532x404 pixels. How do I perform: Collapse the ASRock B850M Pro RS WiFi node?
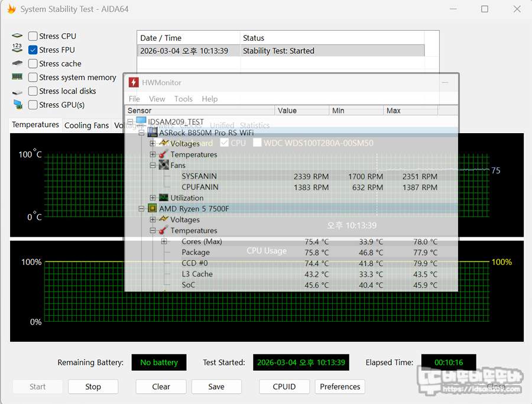point(141,132)
